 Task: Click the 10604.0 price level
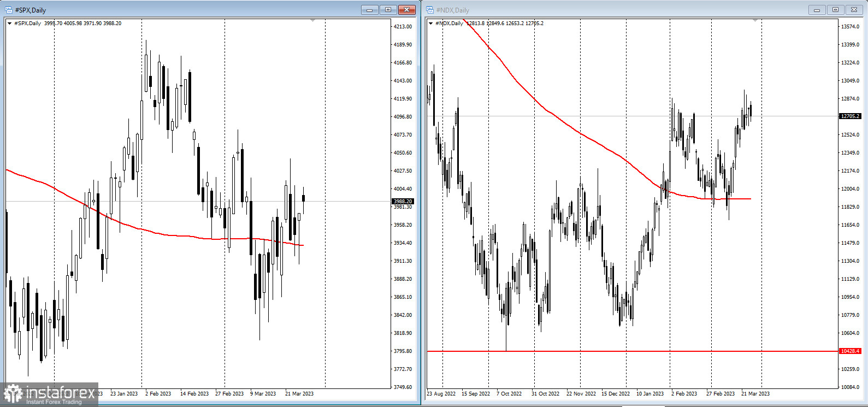(851, 333)
